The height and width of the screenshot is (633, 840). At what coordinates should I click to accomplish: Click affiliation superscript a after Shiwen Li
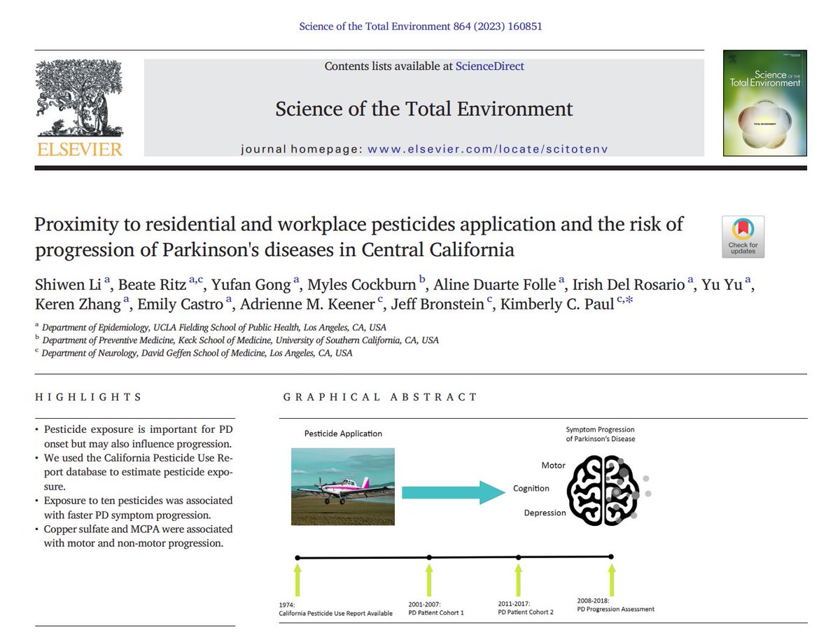click(108, 279)
